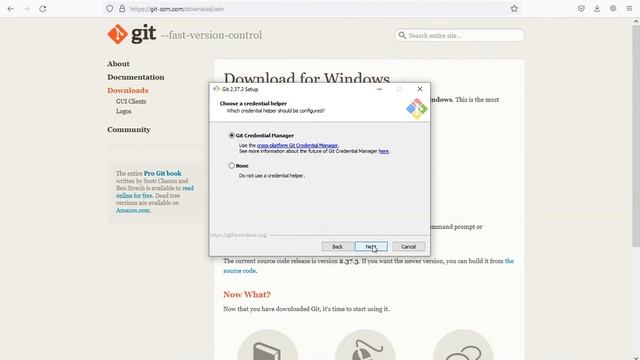Click the search magnifier icon
640x360 pixels.
[402, 36]
